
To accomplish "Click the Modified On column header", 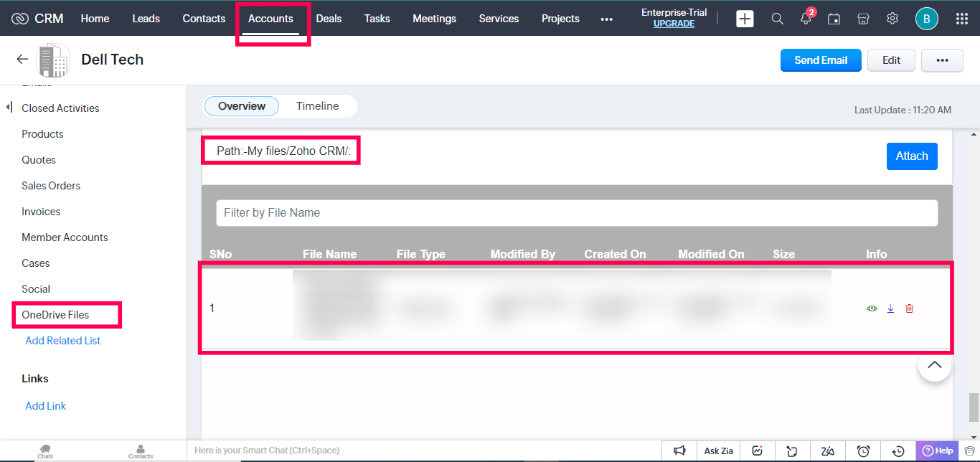I will [711, 254].
